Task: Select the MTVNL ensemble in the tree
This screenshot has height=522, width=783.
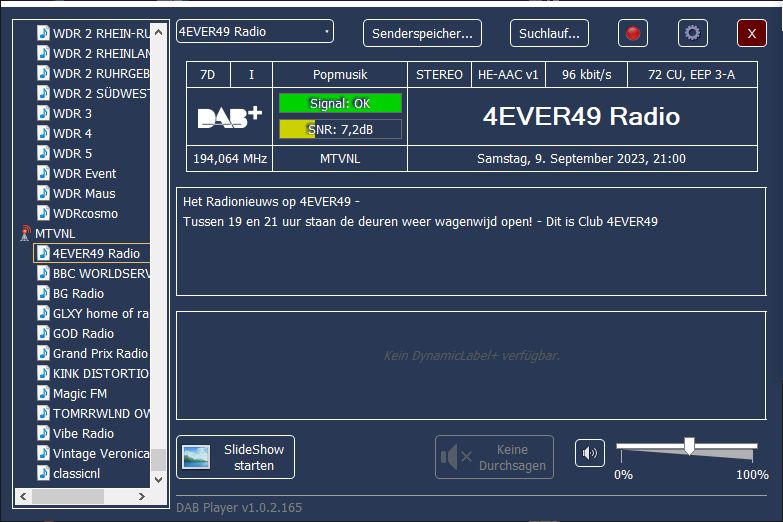Action: [55, 233]
